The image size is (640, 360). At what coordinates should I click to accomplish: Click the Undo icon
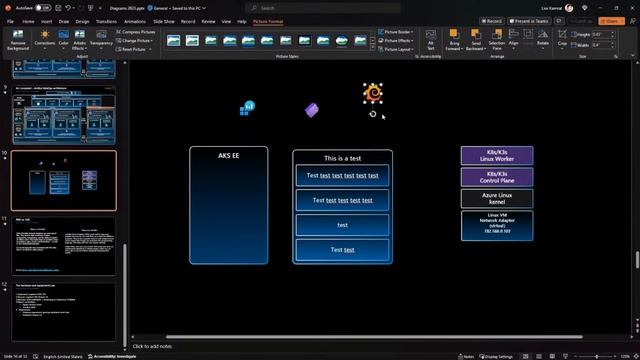click(68, 8)
